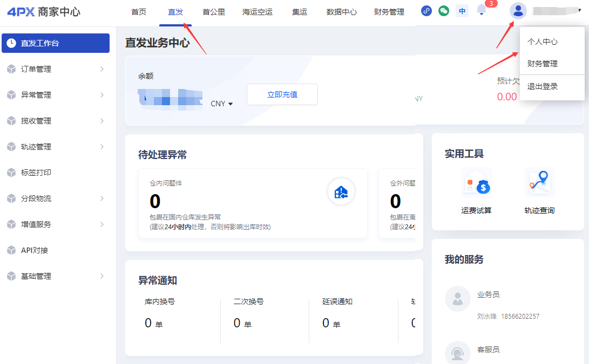Click the red 0.00 amount
The height and width of the screenshot is (364, 589).
[507, 97]
